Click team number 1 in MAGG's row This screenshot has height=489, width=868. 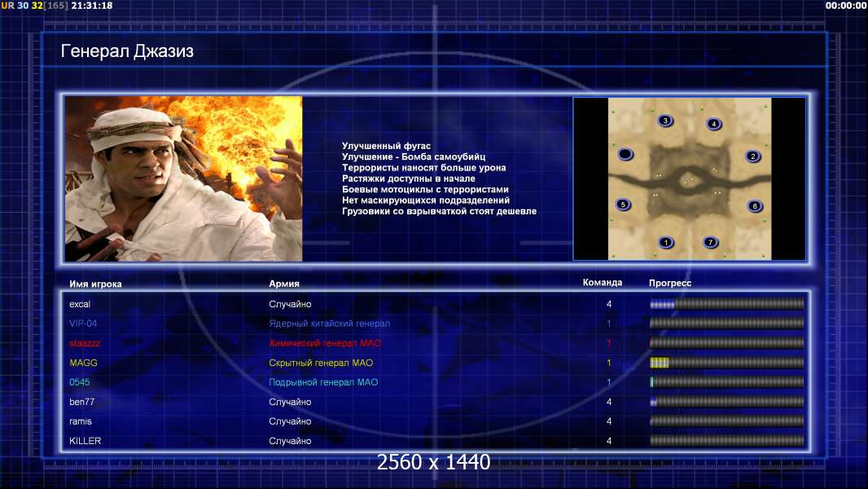[609, 363]
